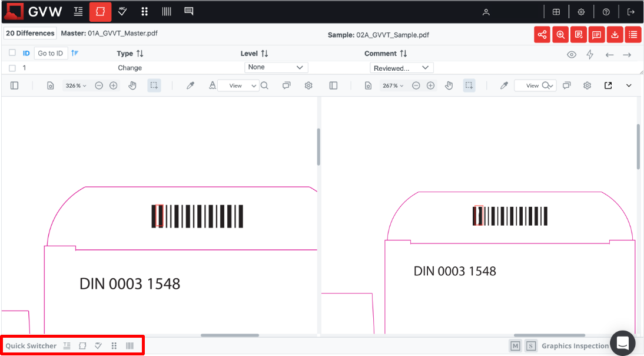
Task: Click the Go to ID input field
Action: click(51, 53)
